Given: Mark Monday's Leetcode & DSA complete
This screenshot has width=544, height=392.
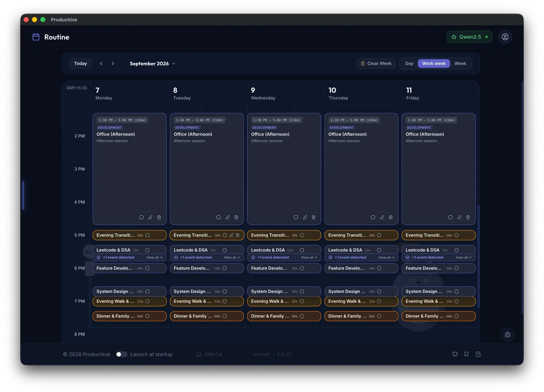Looking at the screenshot, I should pyautogui.click(x=147, y=250).
